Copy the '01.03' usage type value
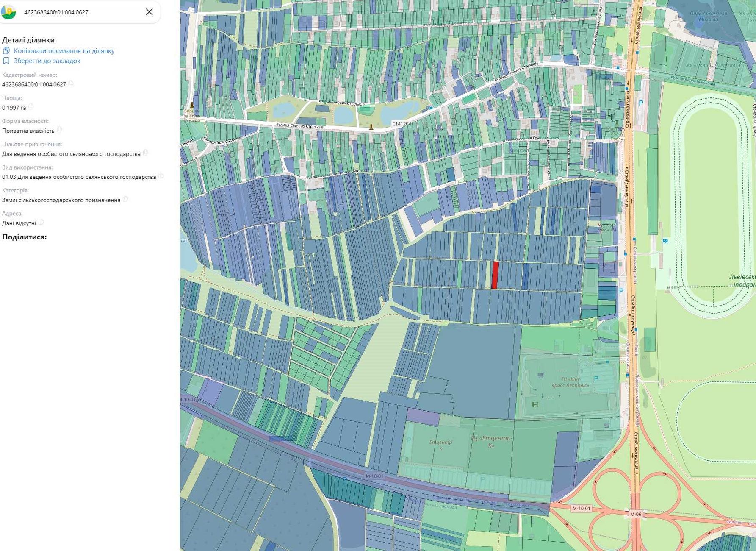 [161, 176]
